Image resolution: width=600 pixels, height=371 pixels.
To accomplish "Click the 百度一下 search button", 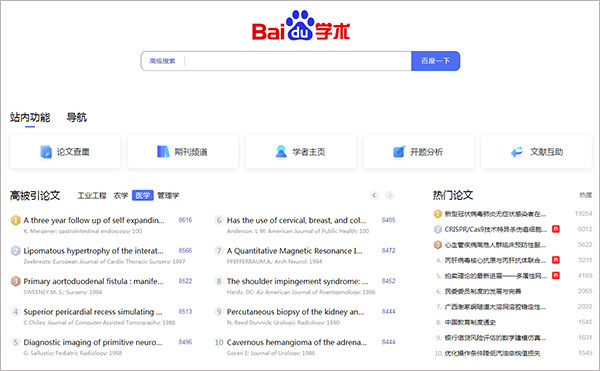I will 435,61.
